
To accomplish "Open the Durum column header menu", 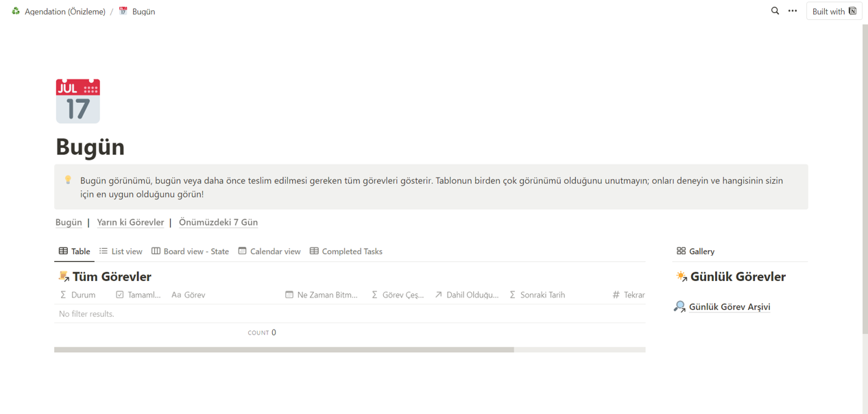I will (x=77, y=295).
